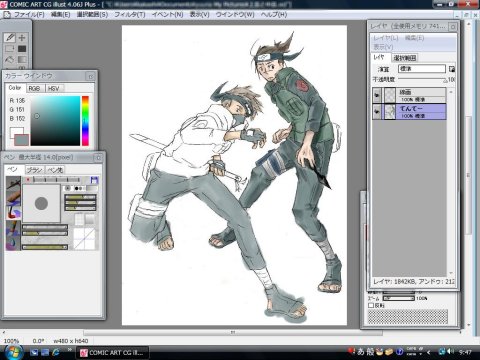Expand the Color window collapse button
The image size is (480, 360).
[x=90, y=76]
